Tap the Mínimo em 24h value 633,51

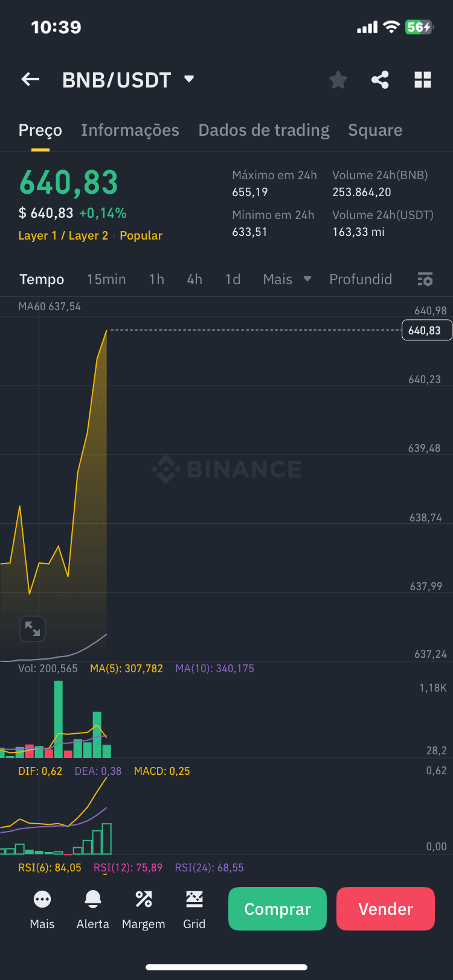point(249,232)
